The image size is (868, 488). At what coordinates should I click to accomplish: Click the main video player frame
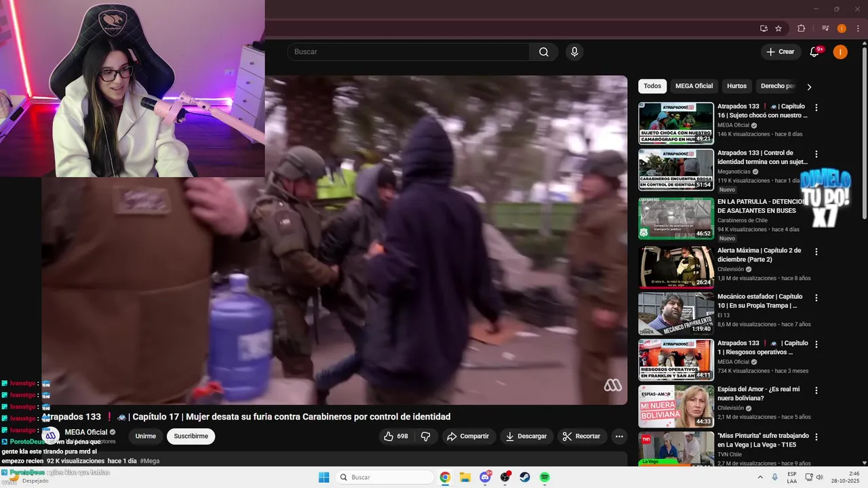pos(334,240)
